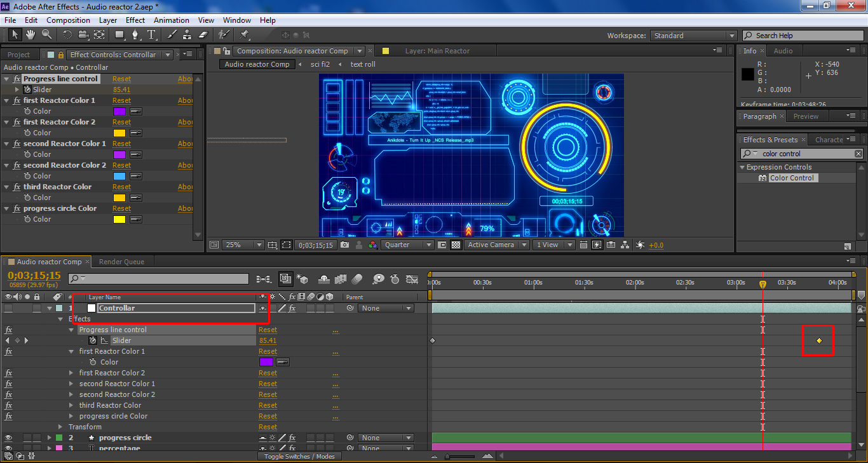
Task: Reset third Reactor Color in Effect Controls
Action: (121, 187)
